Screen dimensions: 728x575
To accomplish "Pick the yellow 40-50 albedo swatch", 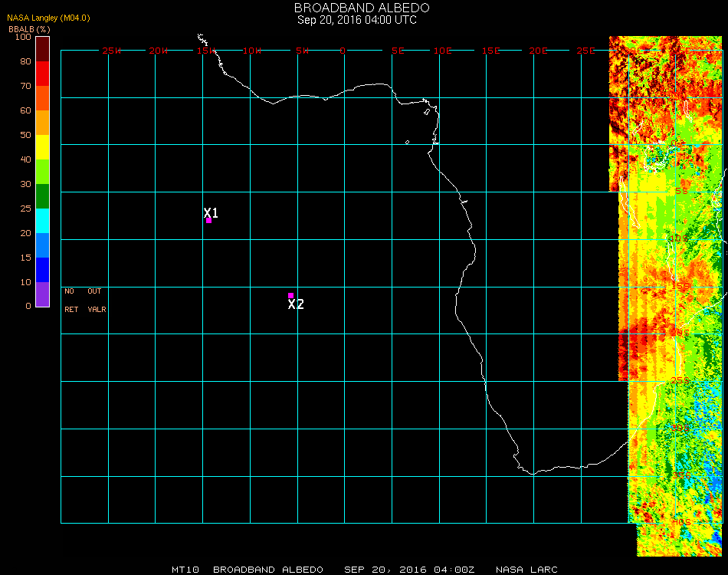I will [42, 147].
